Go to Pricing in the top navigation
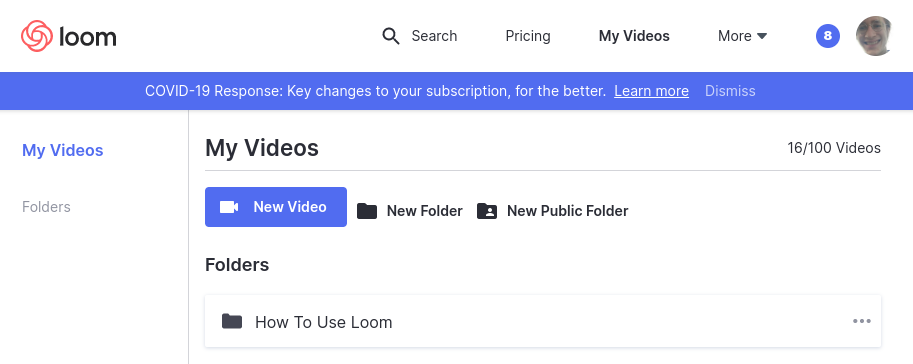Viewport: 913px width, 364px height. [x=528, y=36]
